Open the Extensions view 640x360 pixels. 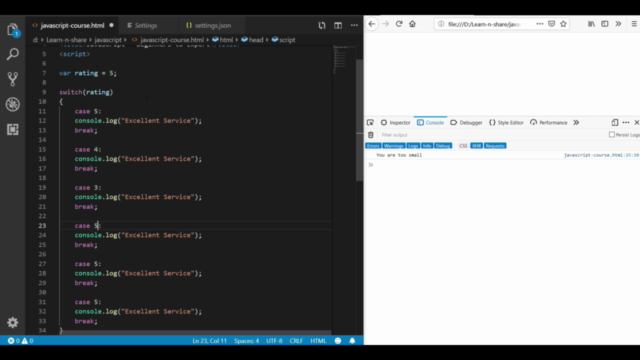[x=13, y=129]
